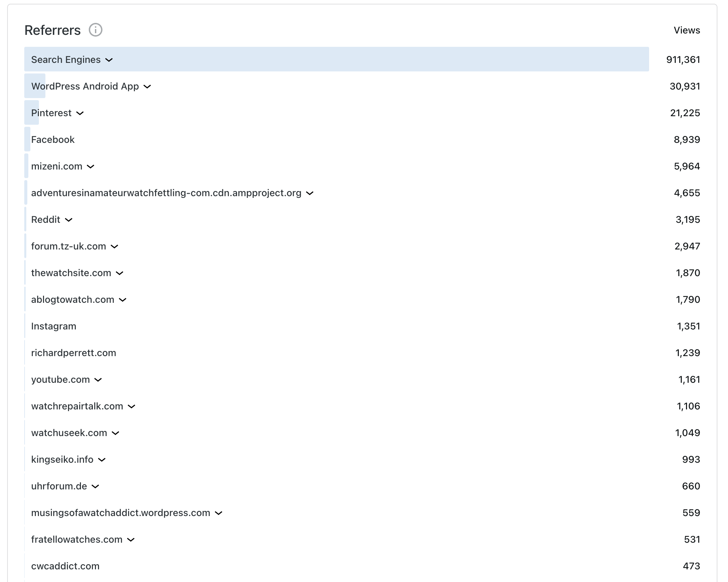This screenshot has width=728, height=582.
Task: Expand the Search Engines referrer row
Action: tap(109, 60)
